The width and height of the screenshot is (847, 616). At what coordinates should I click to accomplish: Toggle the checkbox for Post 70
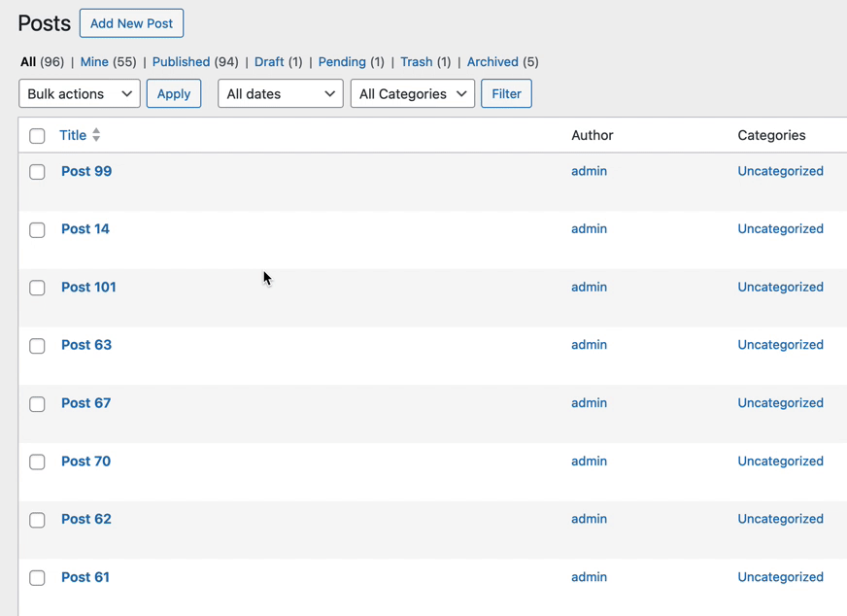pyautogui.click(x=37, y=462)
